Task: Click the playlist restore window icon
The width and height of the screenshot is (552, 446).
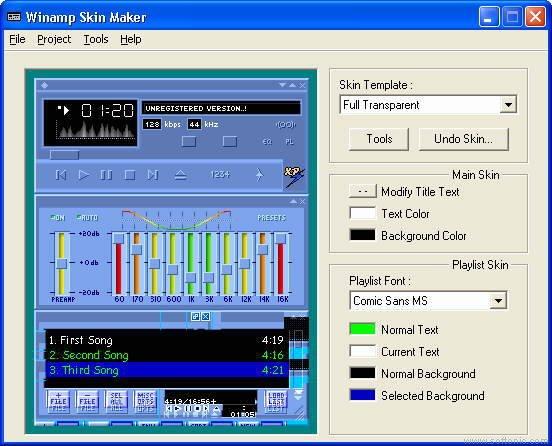Action: [x=195, y=316]
